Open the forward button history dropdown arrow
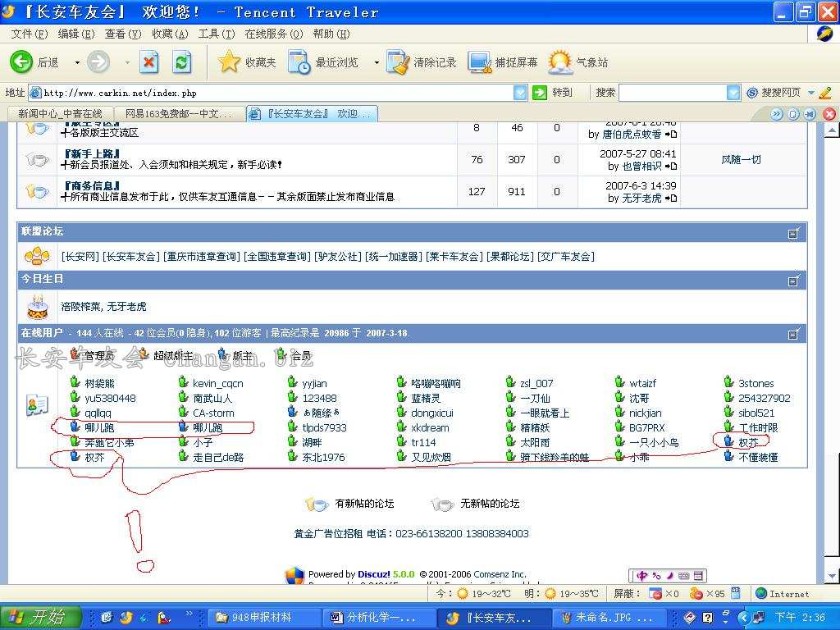The height and width of the screenshot is (630, 840). [127, 62]
